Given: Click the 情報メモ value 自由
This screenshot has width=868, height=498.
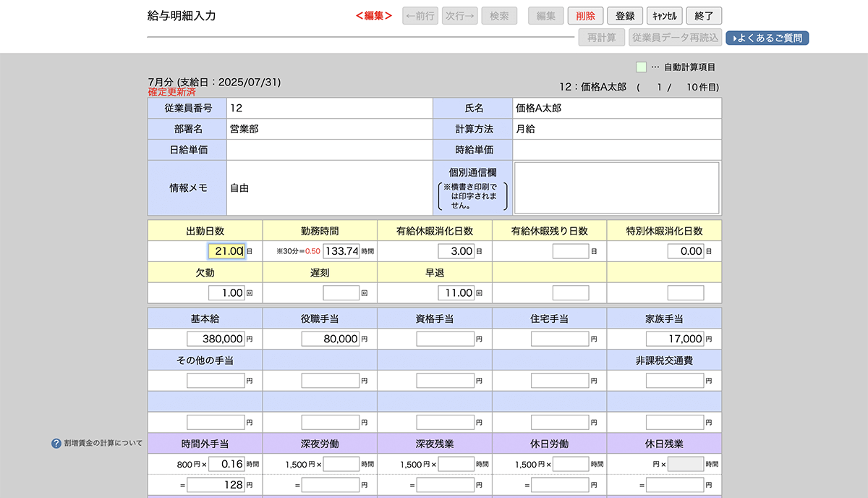Looking at the screenshot, I should (239, 188).
